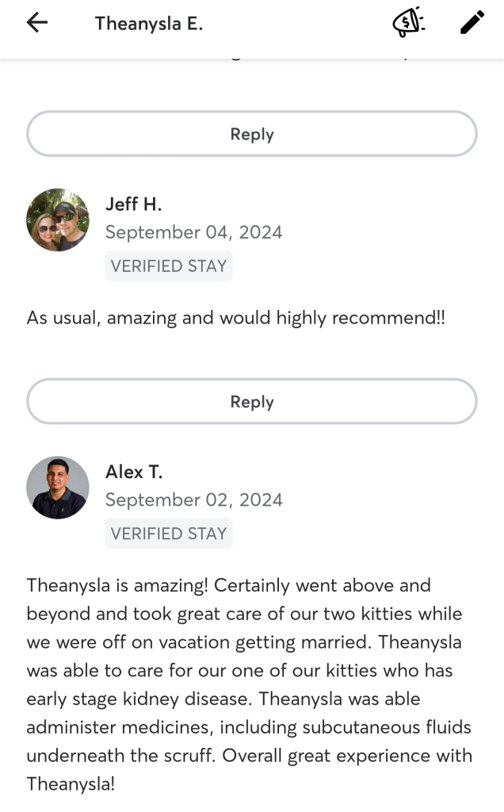Viewport: 504px width, 812px height.
Task: Click Jeff H.'s Verified Stay badge
Action: click(x=169, y=266)
